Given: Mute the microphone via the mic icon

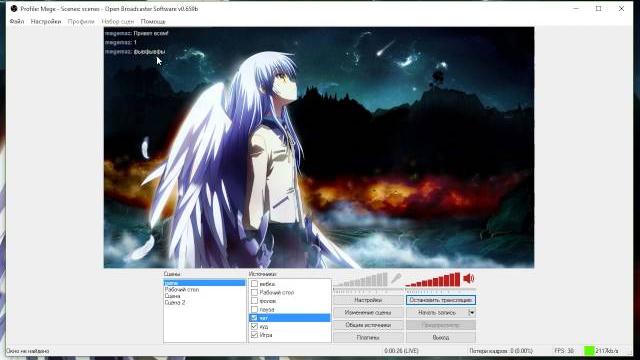Looking at the screenshot, I should [396, 278].
